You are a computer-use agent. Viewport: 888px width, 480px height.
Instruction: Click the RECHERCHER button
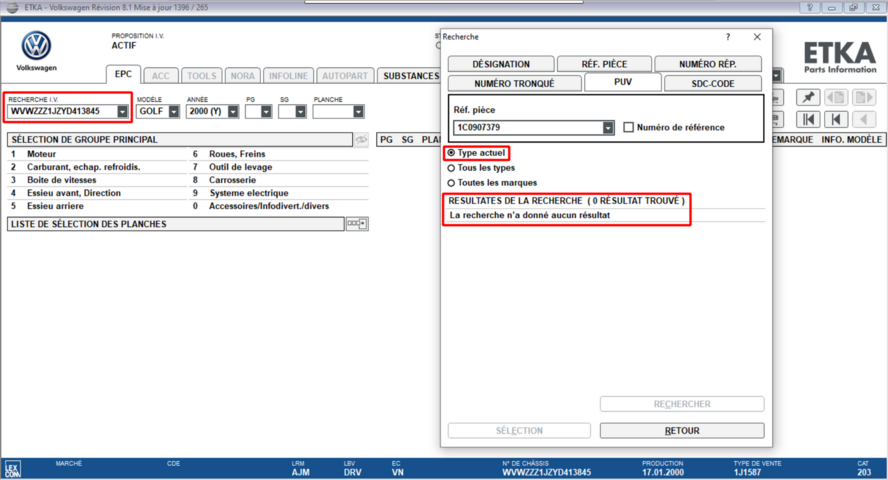(682, 404)
